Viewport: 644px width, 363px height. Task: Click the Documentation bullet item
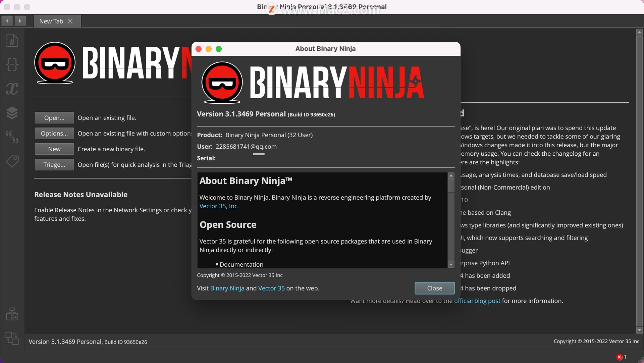click(241, 264)
